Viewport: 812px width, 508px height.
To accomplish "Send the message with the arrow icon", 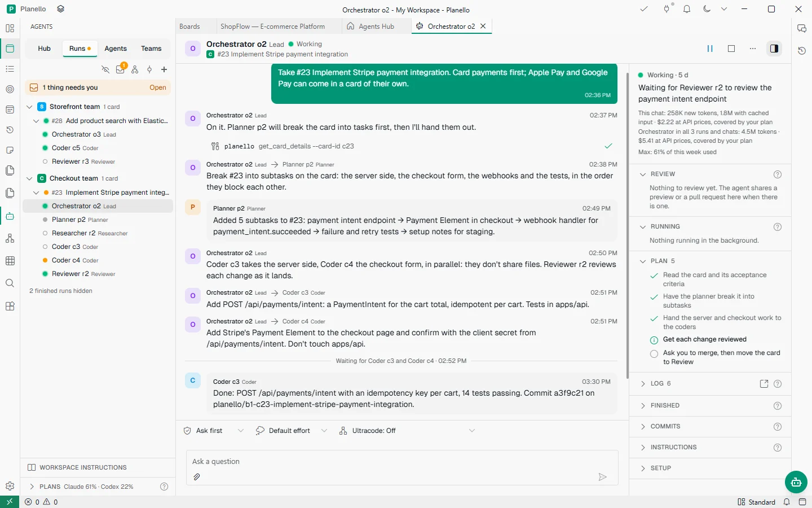I will coord(602,477).
